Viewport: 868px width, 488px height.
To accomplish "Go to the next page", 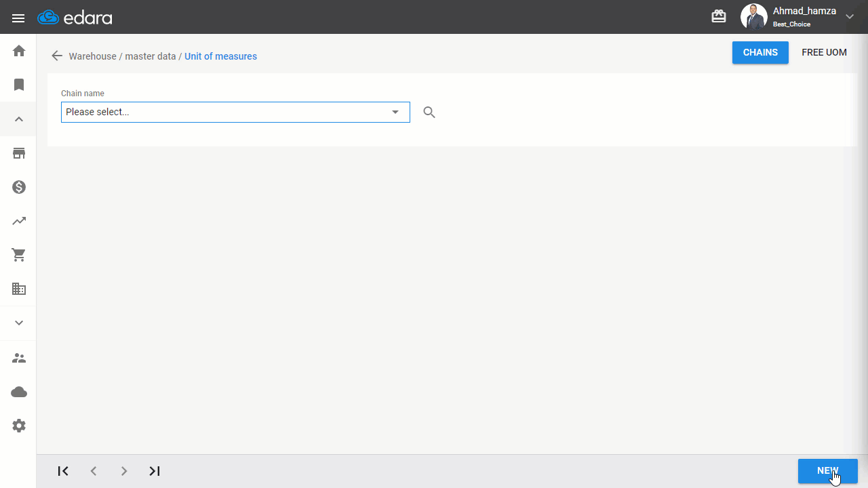I will click(124, 471).
